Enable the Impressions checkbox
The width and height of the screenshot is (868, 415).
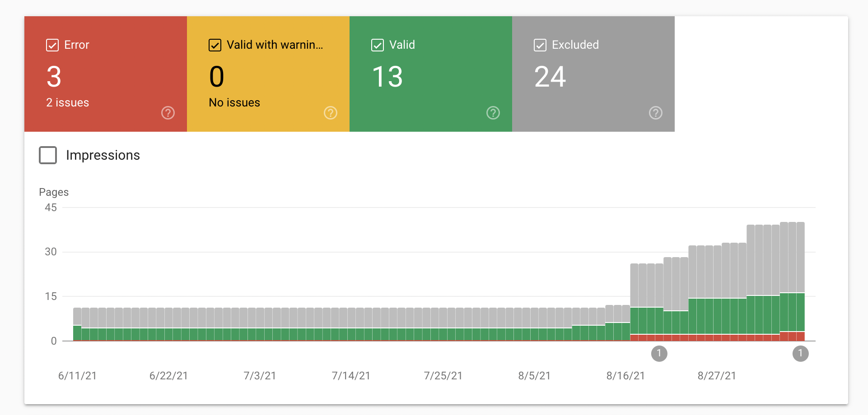[48, 155]
